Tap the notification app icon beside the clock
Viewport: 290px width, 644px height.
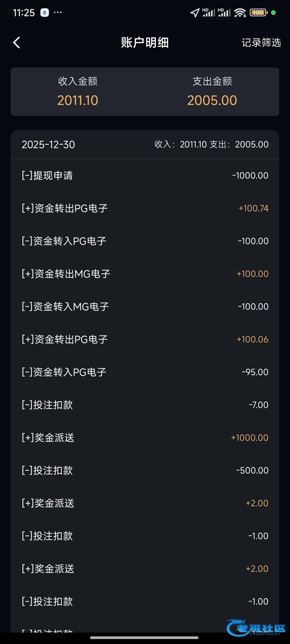45,13
